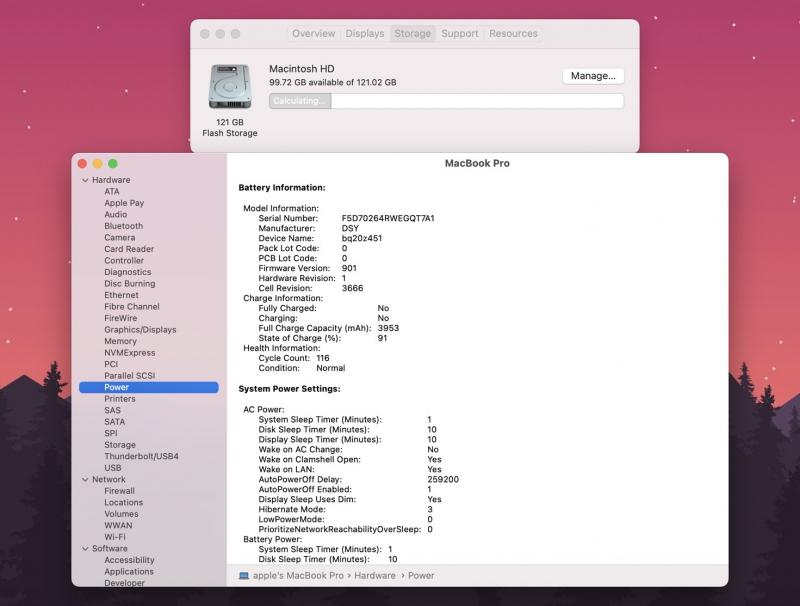Select SATA in the sidebar
Viewport: 800px width, 606px height.
(x=114, y=422)
